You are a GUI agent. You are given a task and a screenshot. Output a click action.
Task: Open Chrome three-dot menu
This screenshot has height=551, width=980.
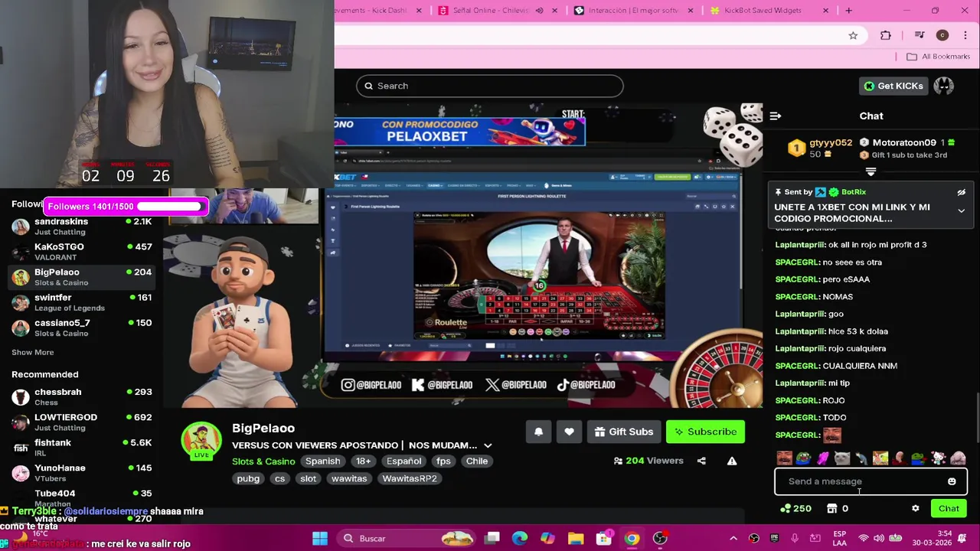tap(965, 35)
